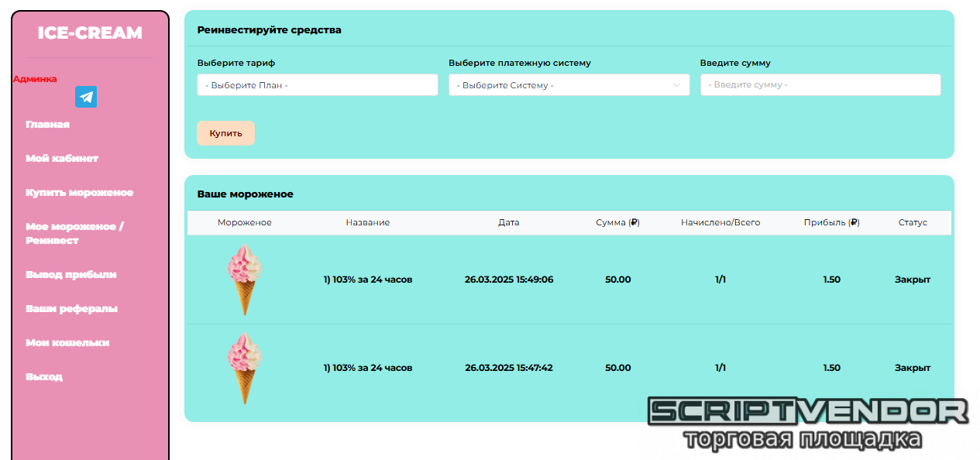The width and height of the screenshot is (980, 460).
Task: Click the first ice cream cone image
Action: tap(244, 280)
